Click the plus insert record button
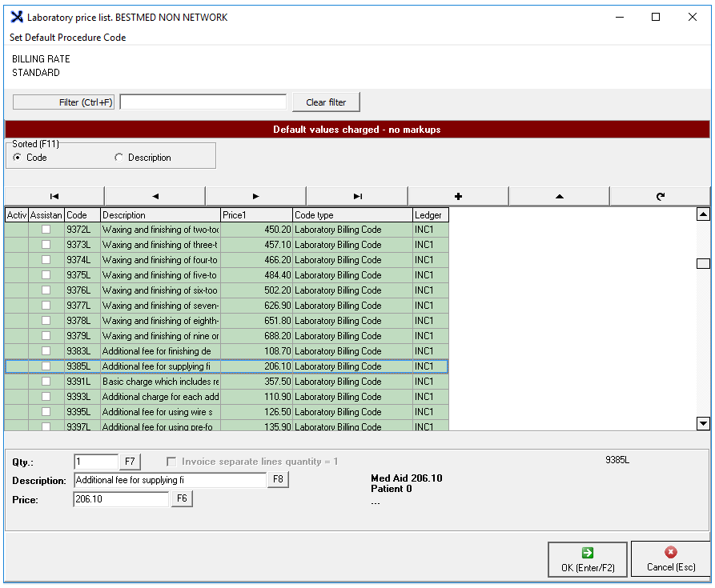 point(458,196)
